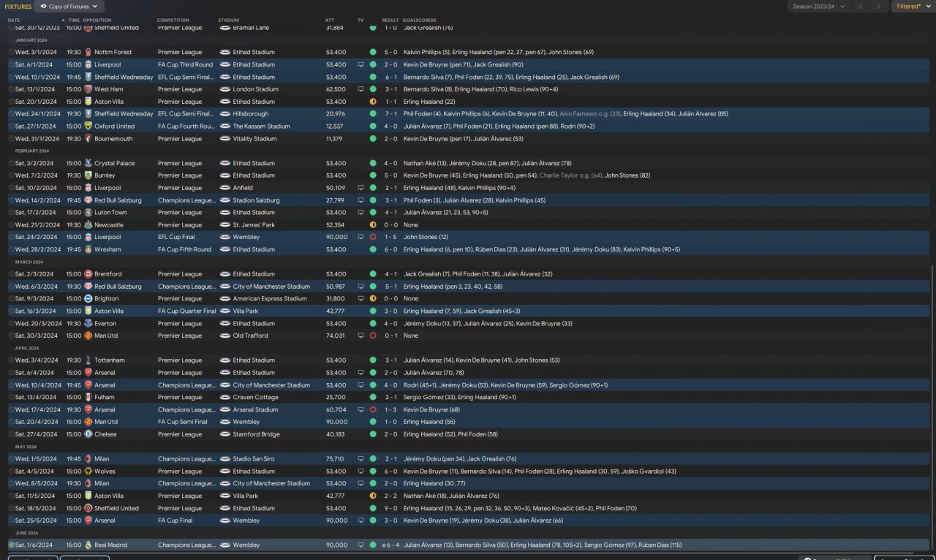Tick the selection circle for Sat, 3/2/2024 fixture

(x=11, y=163)
